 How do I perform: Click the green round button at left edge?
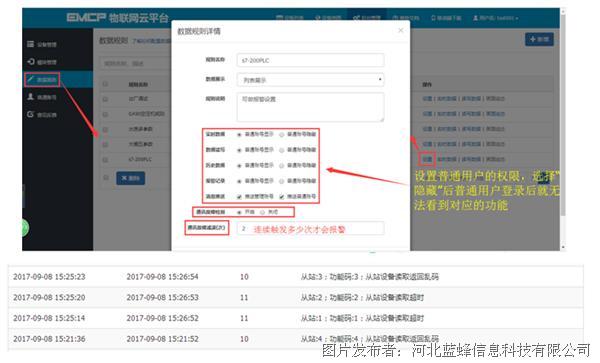point(25,228)
